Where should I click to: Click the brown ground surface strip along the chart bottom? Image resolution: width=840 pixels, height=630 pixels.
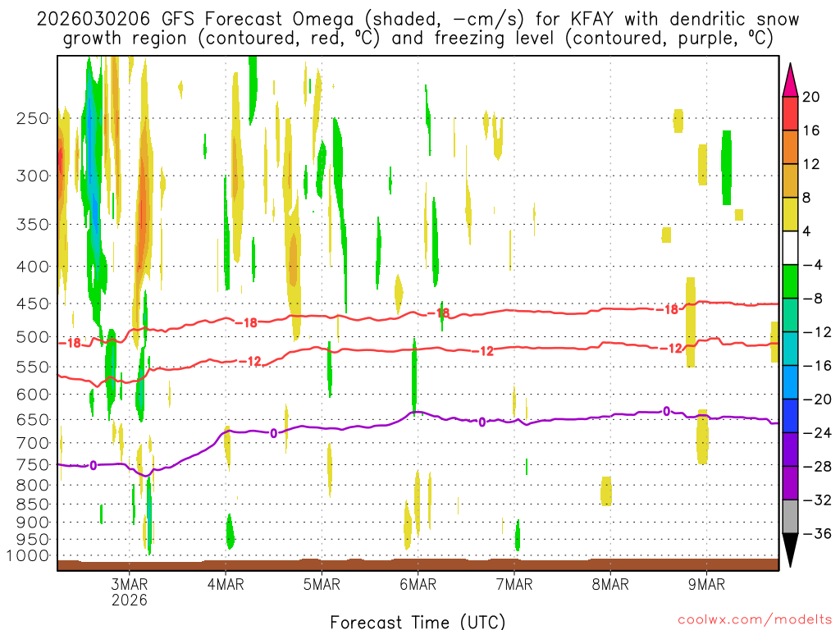pyautogui.click(x=418, y=564)
